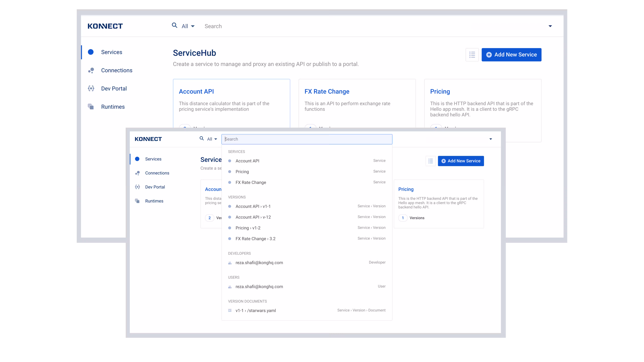Open the All filter dropdown in front header
This screenshot has width=644, height=362.
click(x=212, y=139)
